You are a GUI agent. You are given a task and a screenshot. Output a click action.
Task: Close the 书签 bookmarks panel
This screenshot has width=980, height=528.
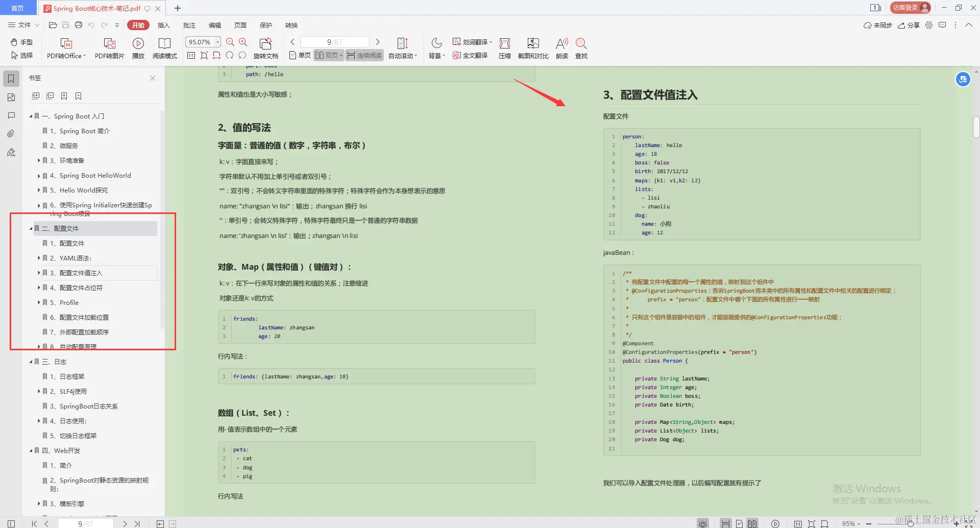(x=153, y=78)
